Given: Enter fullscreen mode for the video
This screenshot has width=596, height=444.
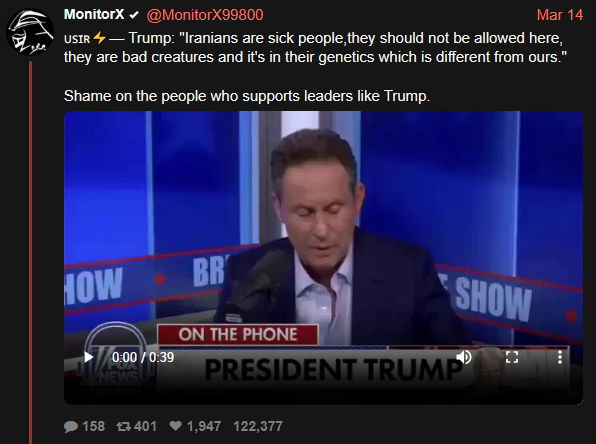Looking at the screenshot, I should pyautogui.click(x=512, y=357).
